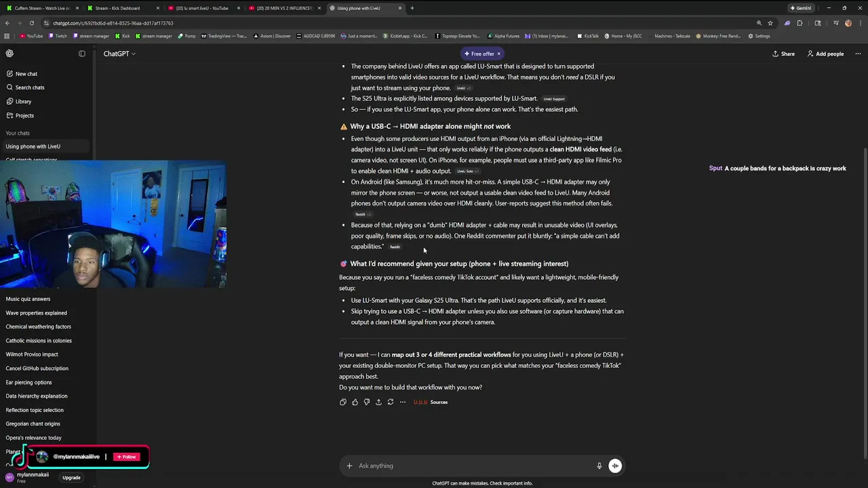Click the Share button at top right
The image size is (868, 488).
tap(783, 54)
